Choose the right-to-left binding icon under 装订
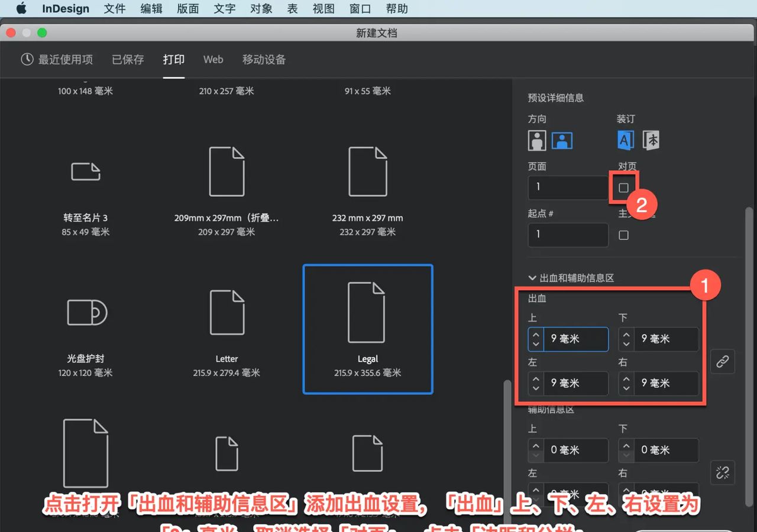The height and width of the screenshot is (532, 757). 651,140
